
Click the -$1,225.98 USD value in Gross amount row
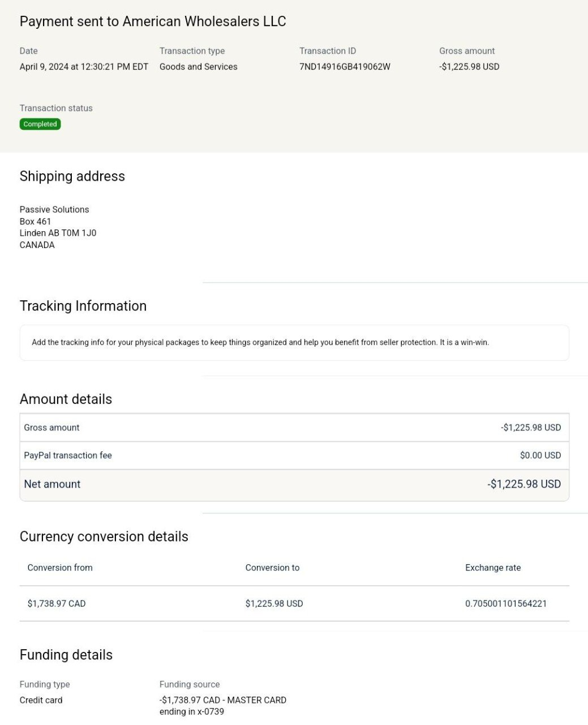(531, 428)
